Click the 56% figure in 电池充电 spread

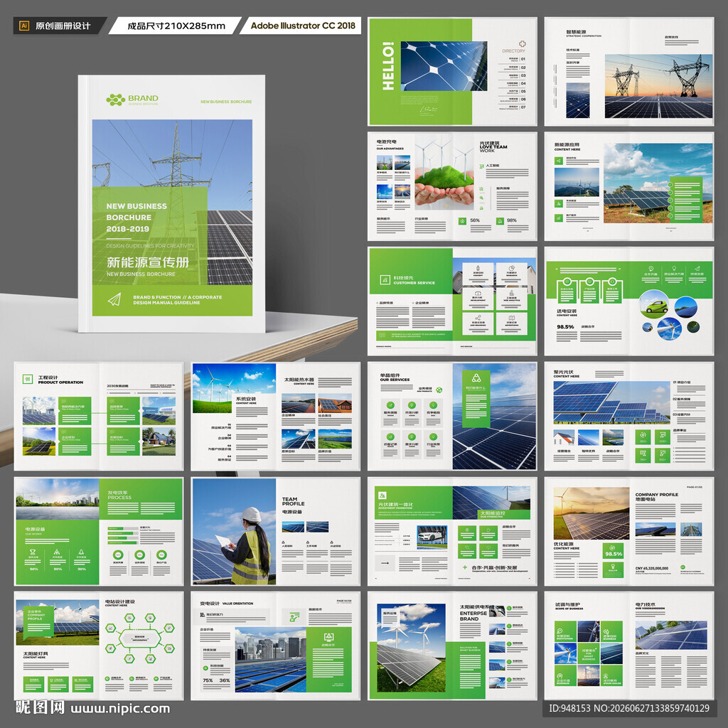(474, 220)
